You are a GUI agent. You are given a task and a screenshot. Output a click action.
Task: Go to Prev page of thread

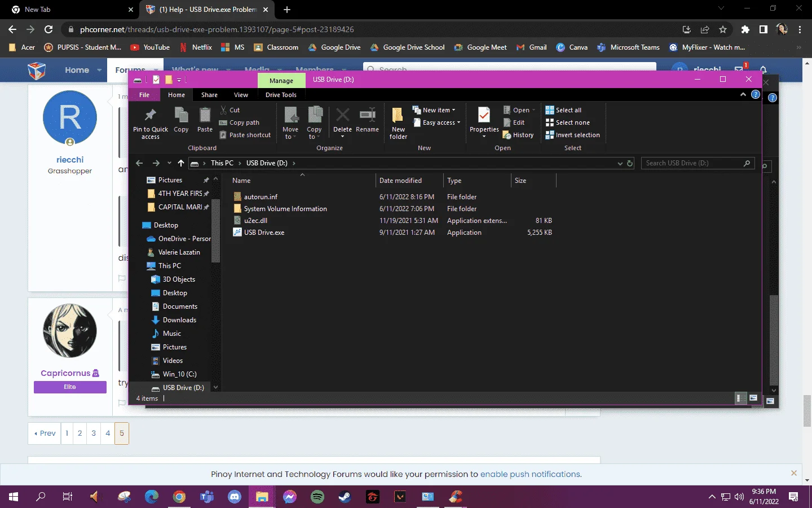45,433
